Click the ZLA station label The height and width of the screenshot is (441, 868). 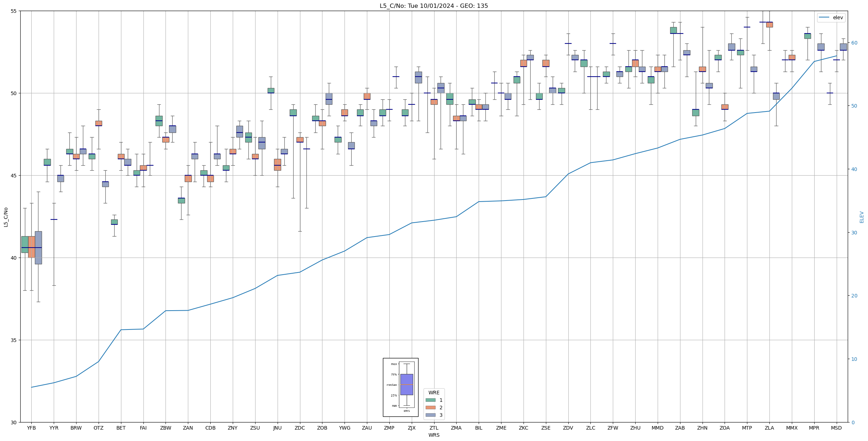point(769,428)
